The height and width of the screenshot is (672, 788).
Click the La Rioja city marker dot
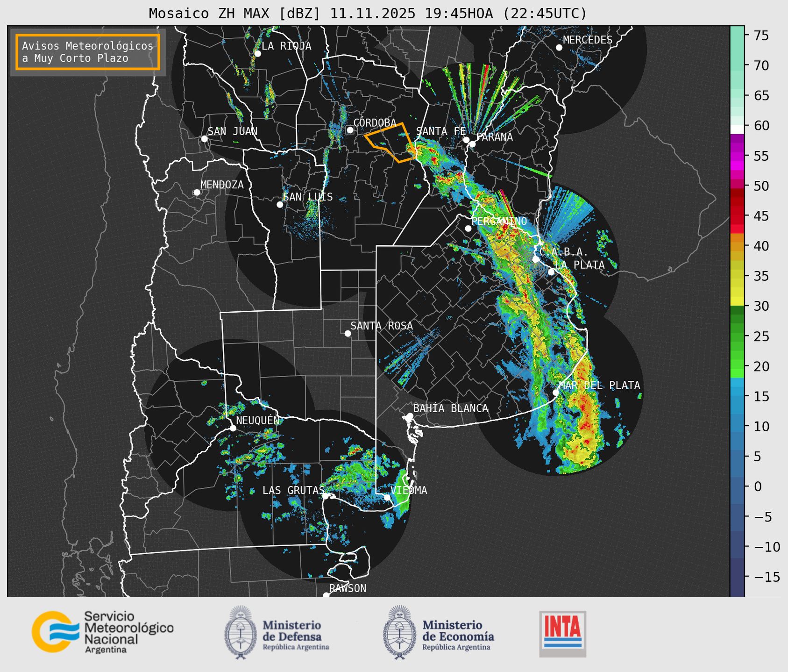[257, 54]
